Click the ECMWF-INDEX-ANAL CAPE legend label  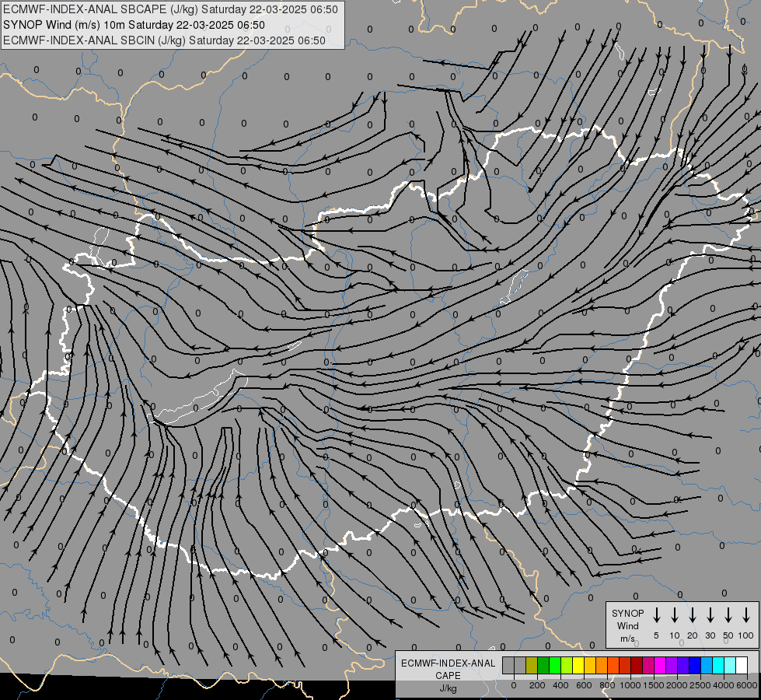click(448, 669)
